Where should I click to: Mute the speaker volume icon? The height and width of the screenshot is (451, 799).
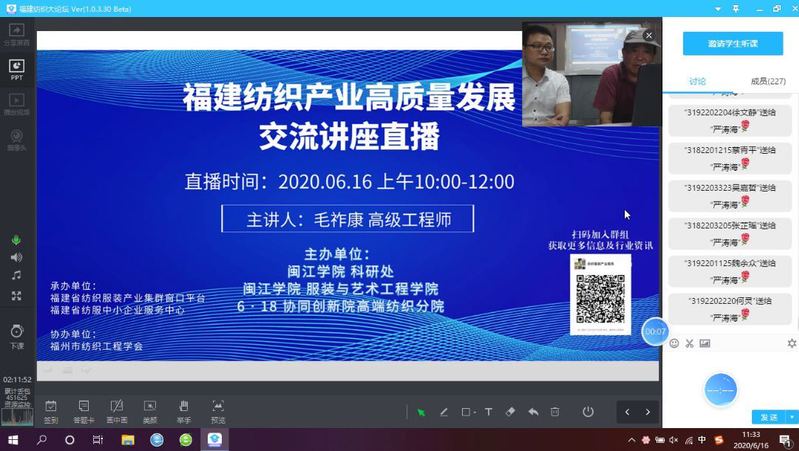pos(16,258)
